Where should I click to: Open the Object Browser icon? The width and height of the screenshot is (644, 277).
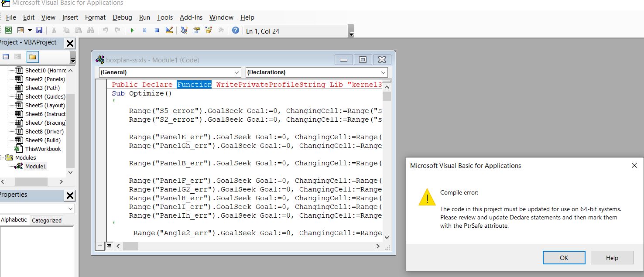(x=209, y=30)
